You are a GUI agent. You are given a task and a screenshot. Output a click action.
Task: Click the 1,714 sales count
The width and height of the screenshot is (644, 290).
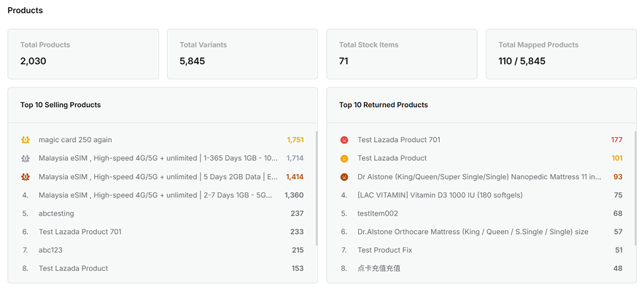[295, 158]
